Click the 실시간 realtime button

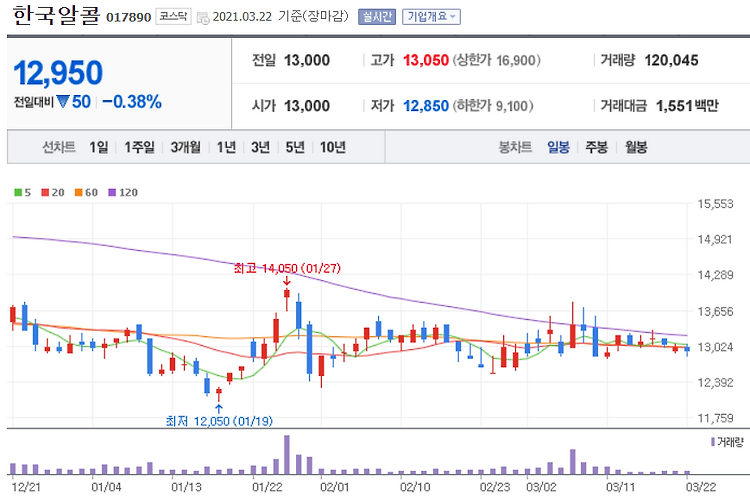point(377,17)
